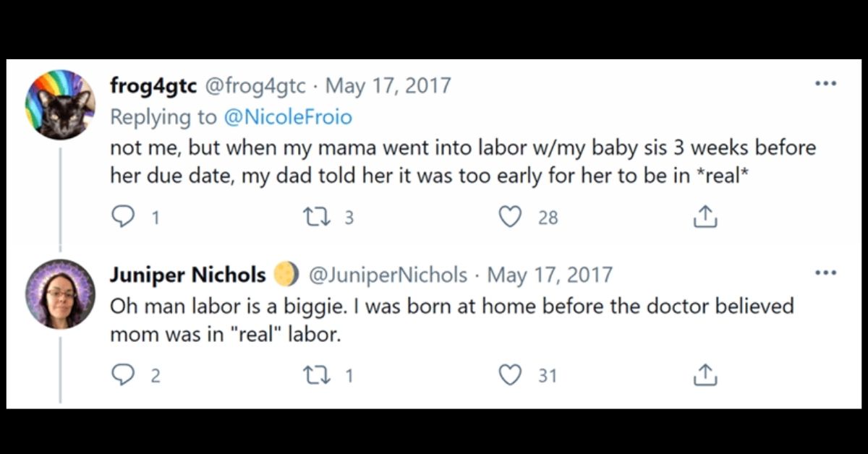Open more options for Juniper Nichols' tweet
Screen dimensions: 868x454
(x=825, y=274)
